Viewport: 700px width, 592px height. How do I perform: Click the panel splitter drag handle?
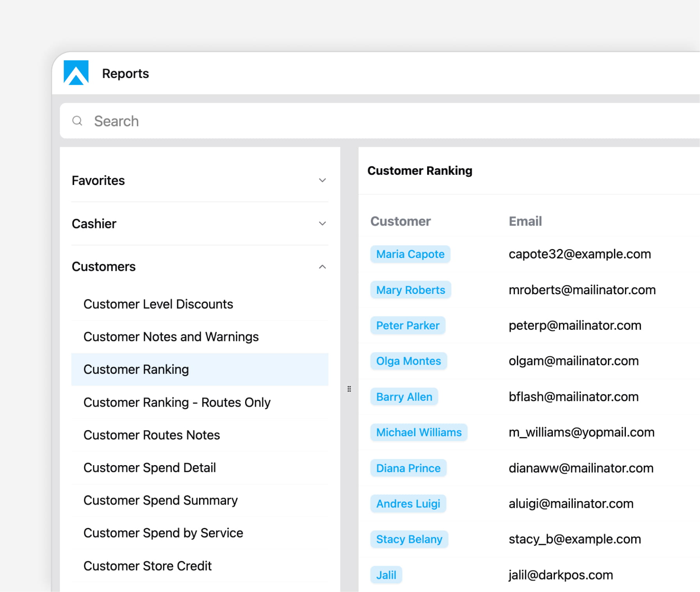click(x=349, y=389)
